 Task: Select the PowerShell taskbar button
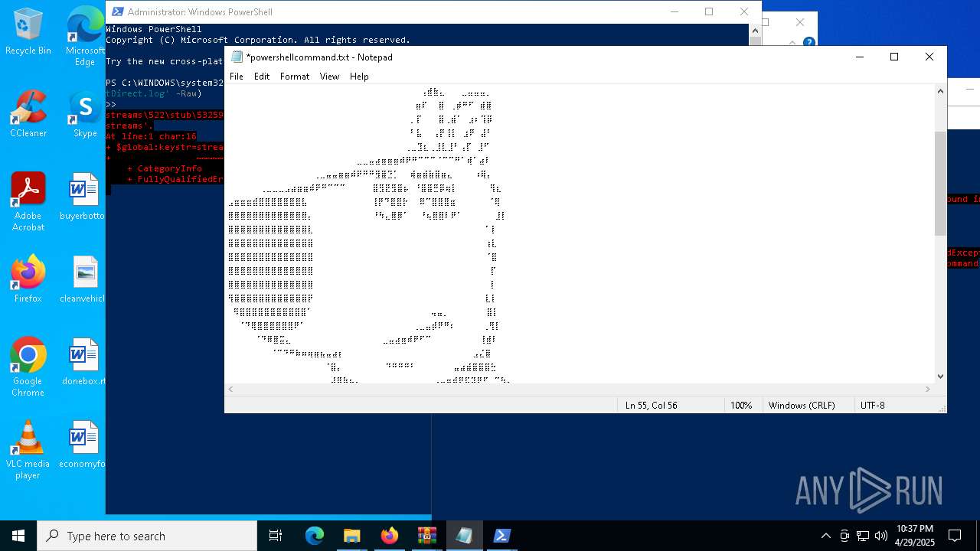coord(501,536)
